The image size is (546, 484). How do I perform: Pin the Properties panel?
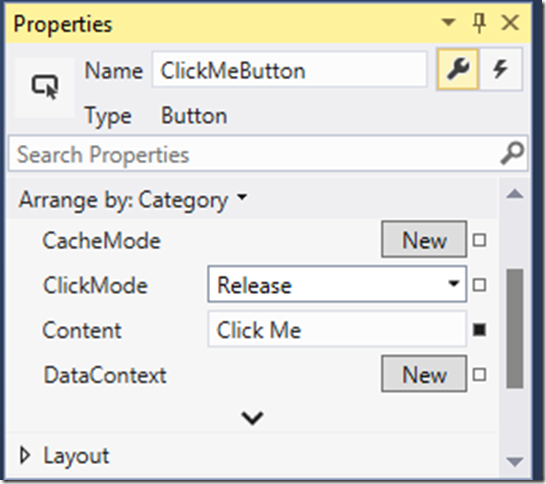[479, 23]
